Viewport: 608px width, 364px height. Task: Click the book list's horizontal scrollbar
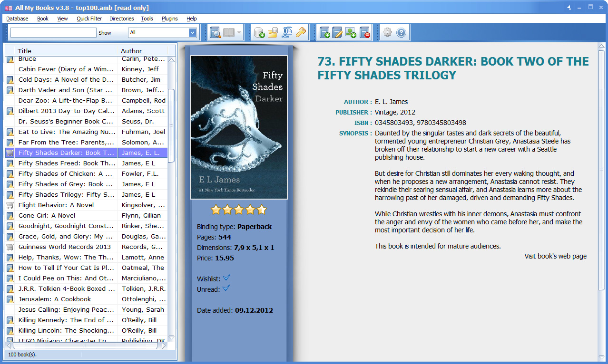[x=86, y=345]
